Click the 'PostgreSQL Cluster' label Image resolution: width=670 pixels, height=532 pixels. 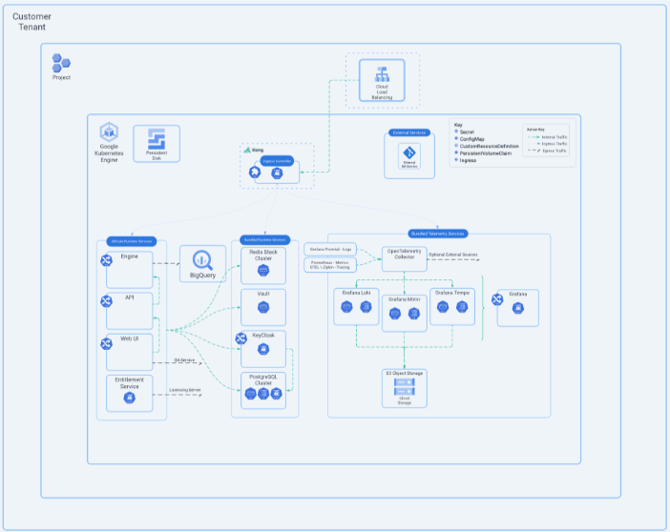tap(263, 380)
